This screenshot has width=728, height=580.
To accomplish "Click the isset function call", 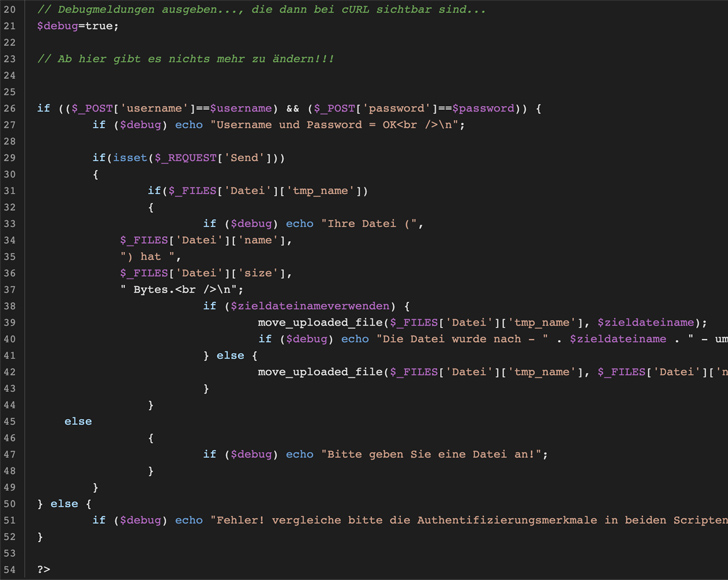I will coord(128,158).
